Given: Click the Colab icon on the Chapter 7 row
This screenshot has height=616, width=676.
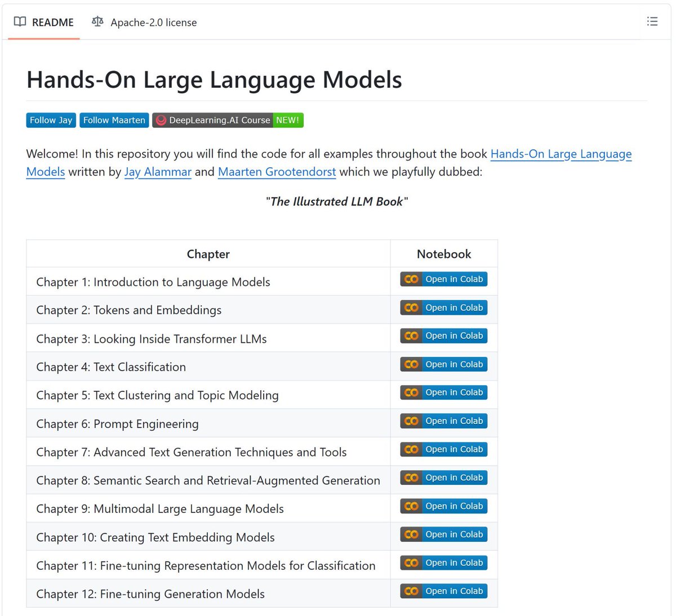Looking at the screenshot, I should click(411, 449).
